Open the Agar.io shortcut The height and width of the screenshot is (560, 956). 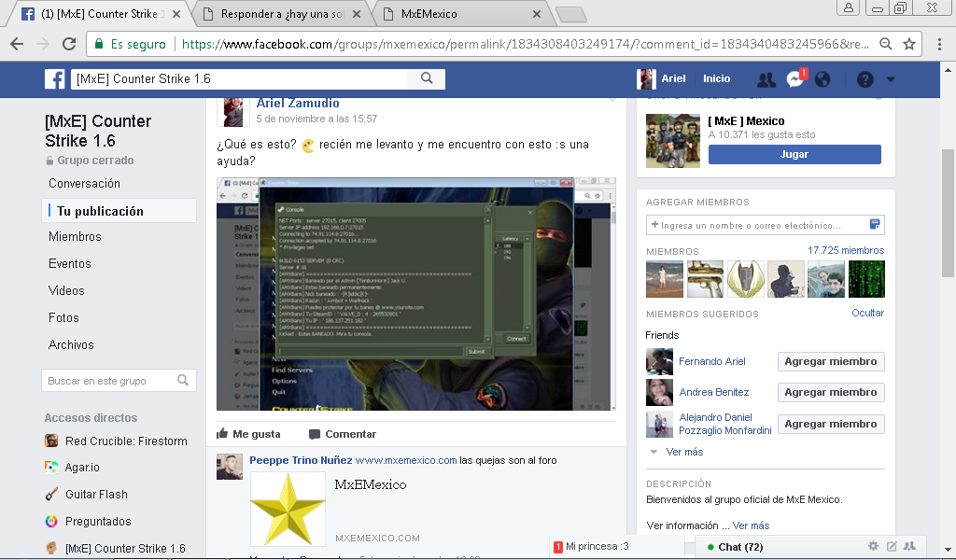(x=72, y=468)
